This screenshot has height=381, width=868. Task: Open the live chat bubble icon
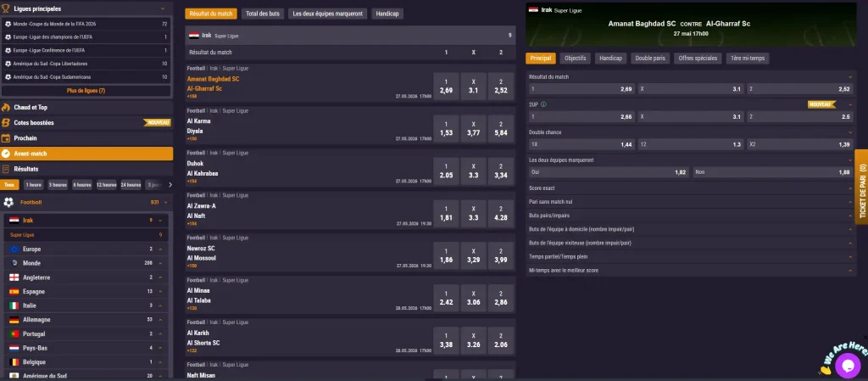(x=847, y=364)
